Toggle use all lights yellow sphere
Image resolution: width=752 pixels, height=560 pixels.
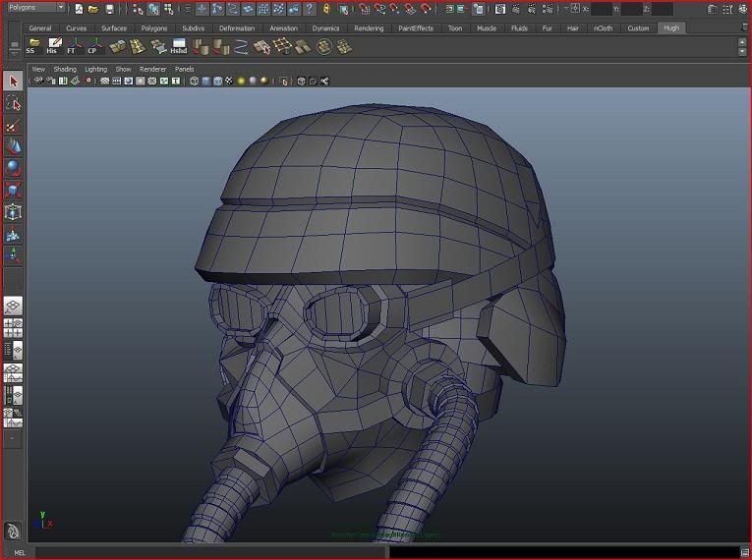pos(241,81)
